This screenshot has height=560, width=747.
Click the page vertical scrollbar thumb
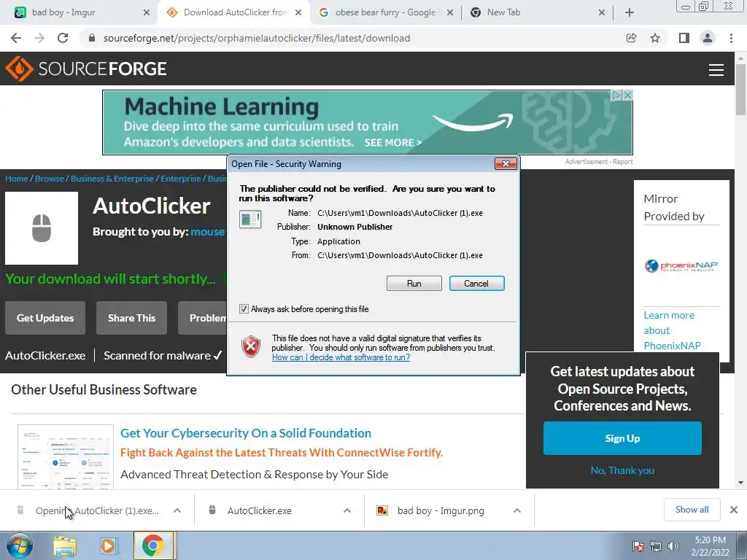(740, 89)
